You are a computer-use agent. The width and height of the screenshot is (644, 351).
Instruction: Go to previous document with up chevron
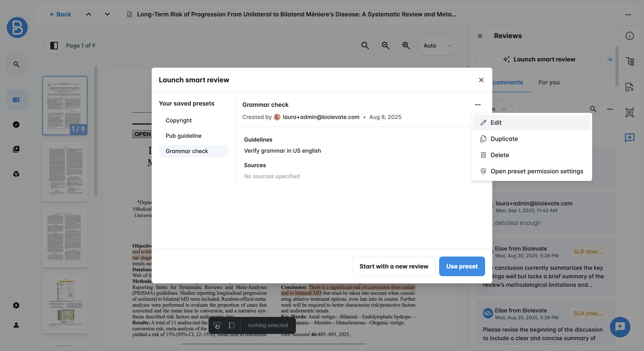[x=89, y=14]
